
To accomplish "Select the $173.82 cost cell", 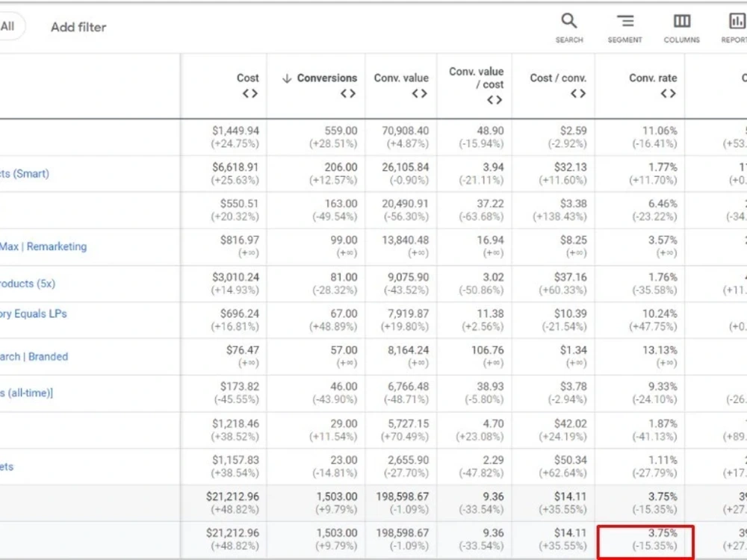I will coord(224,393).
